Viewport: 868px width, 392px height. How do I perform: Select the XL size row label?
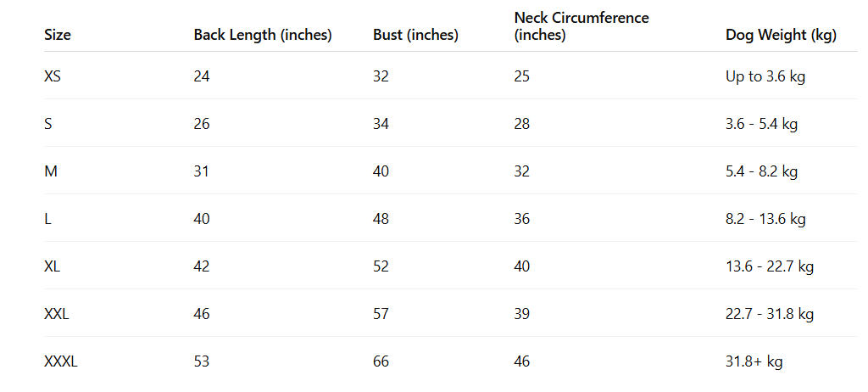[53, 266]
